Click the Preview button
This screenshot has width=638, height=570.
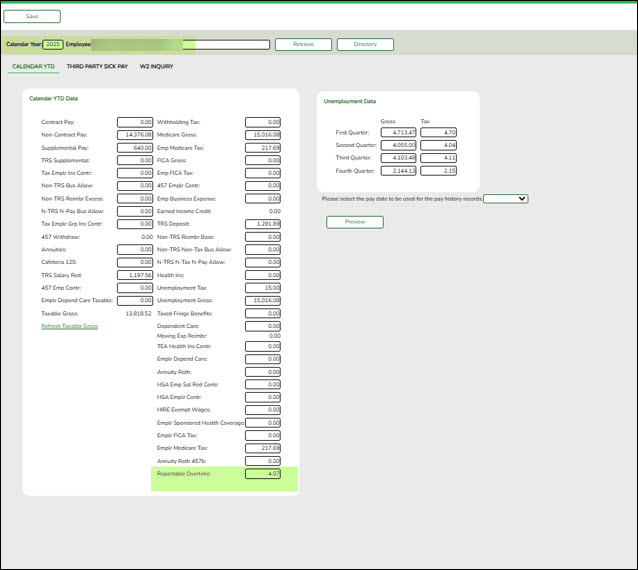[354, 222]
